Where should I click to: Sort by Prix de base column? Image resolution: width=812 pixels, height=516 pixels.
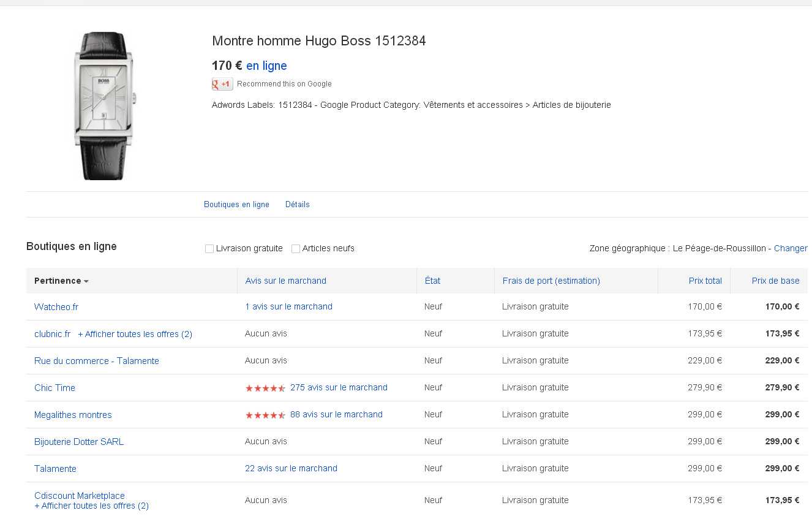point(775,281)
